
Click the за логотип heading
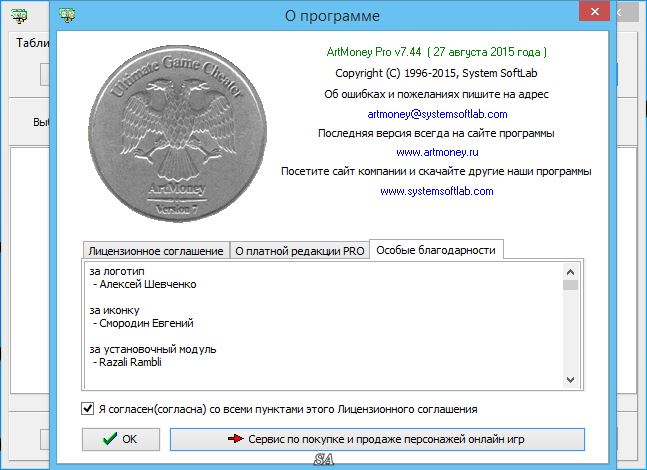coord(117,272)
